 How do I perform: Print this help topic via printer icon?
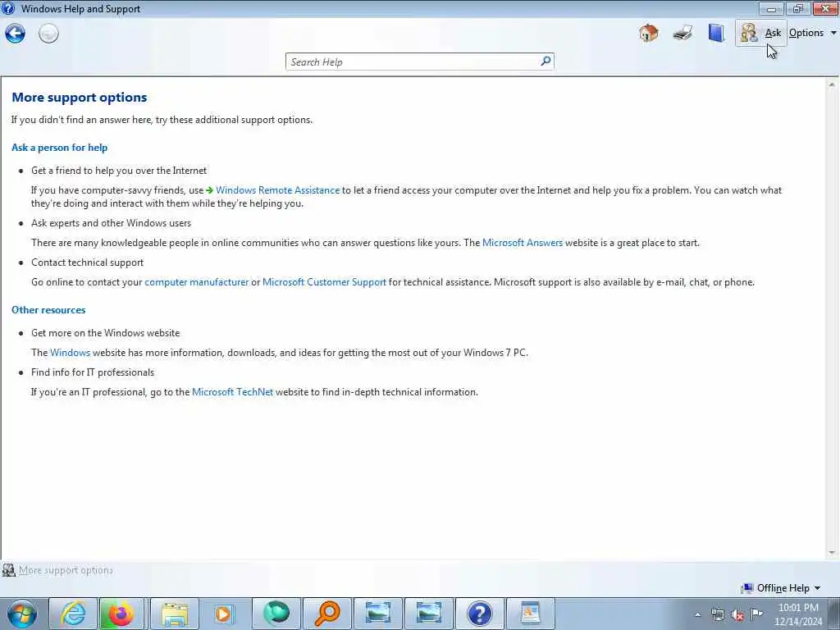[x=682, y=33]
